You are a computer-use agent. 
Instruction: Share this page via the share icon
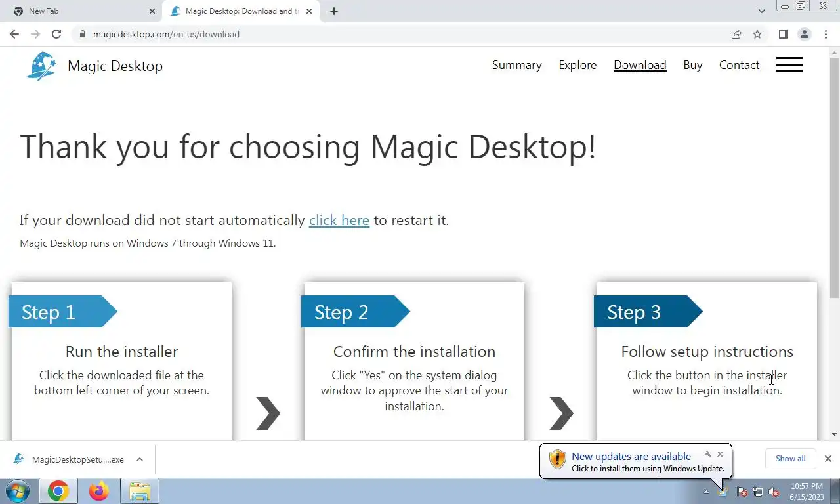tap(736, 34)
